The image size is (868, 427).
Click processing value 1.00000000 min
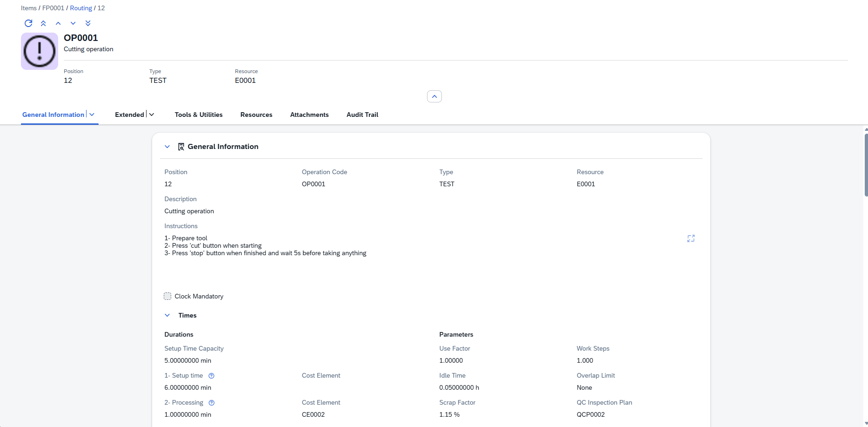[187, 414]
